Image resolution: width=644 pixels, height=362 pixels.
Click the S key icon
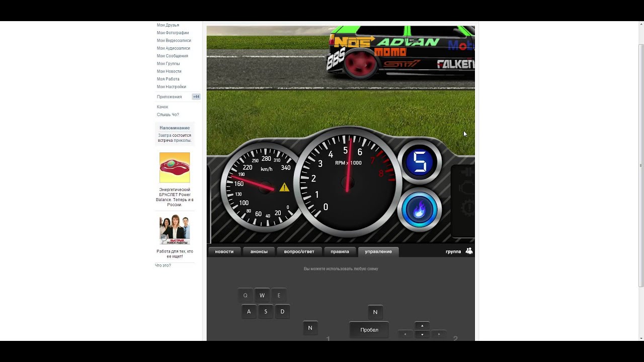tap(266, 312)
